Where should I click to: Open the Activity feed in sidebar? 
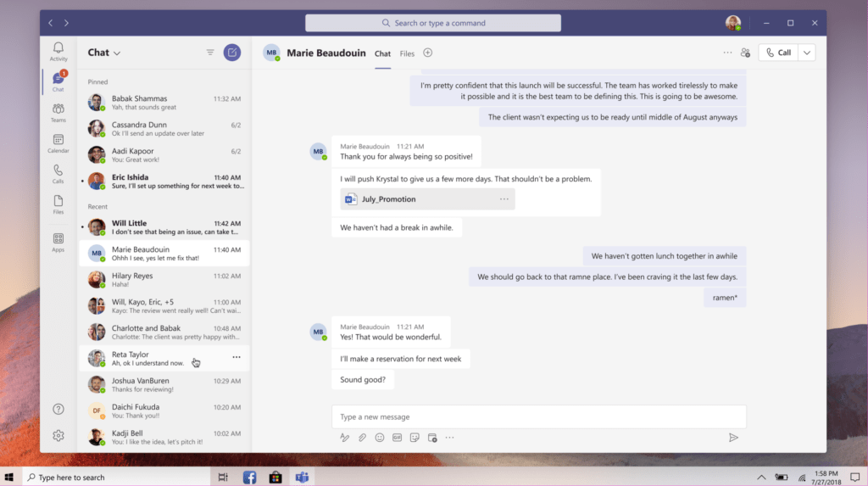(58, 52)
